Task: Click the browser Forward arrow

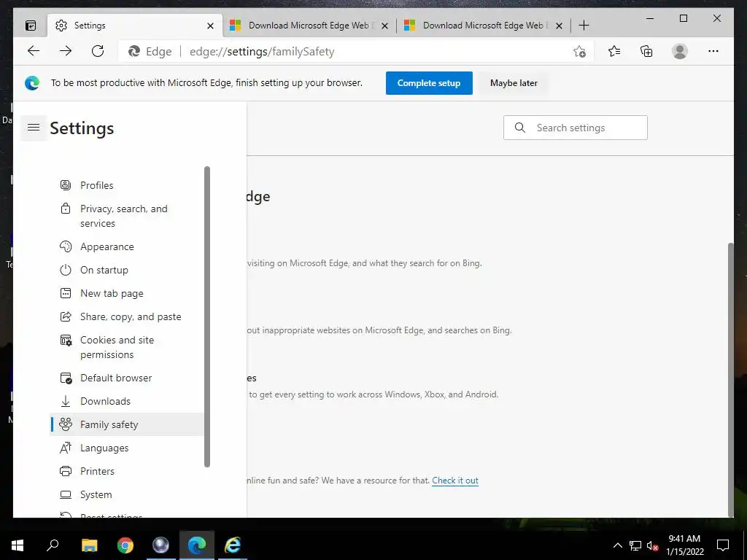Action: coord(66,51)
